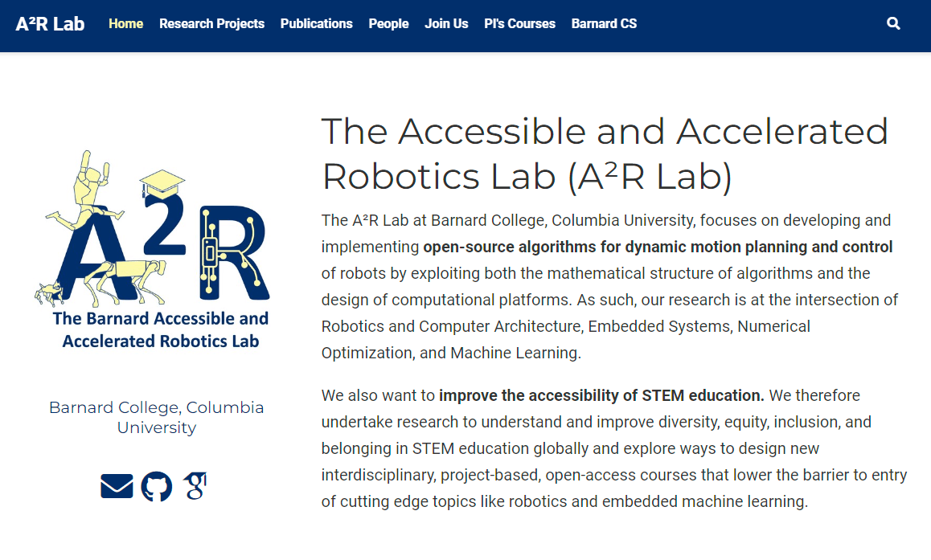Click the Join Us navigation entry
The image size is (931, 560).
click(x=446, y=23)
